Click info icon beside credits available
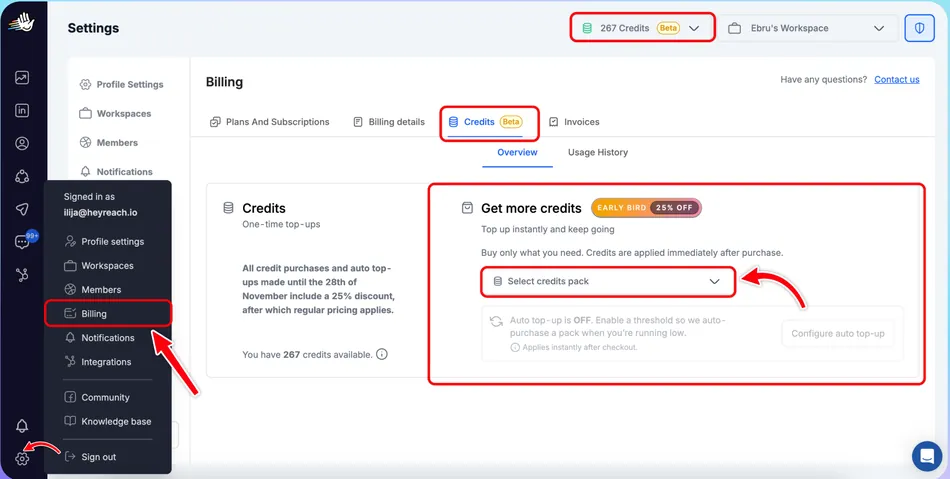The width and height of the screenshot is (950, 479). pos(382,354)
